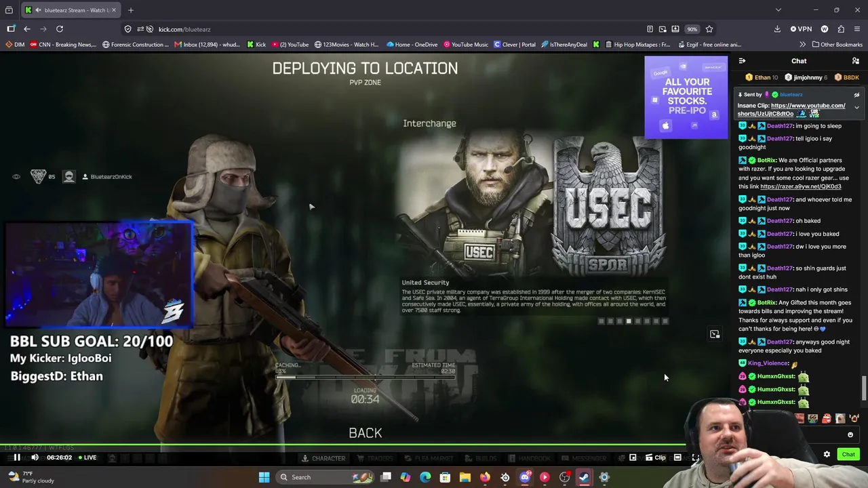Image resolution: width=868 pixels, height=488 pixels.
Task: Open the 123Movies bookmark
Action: (346, 45)
